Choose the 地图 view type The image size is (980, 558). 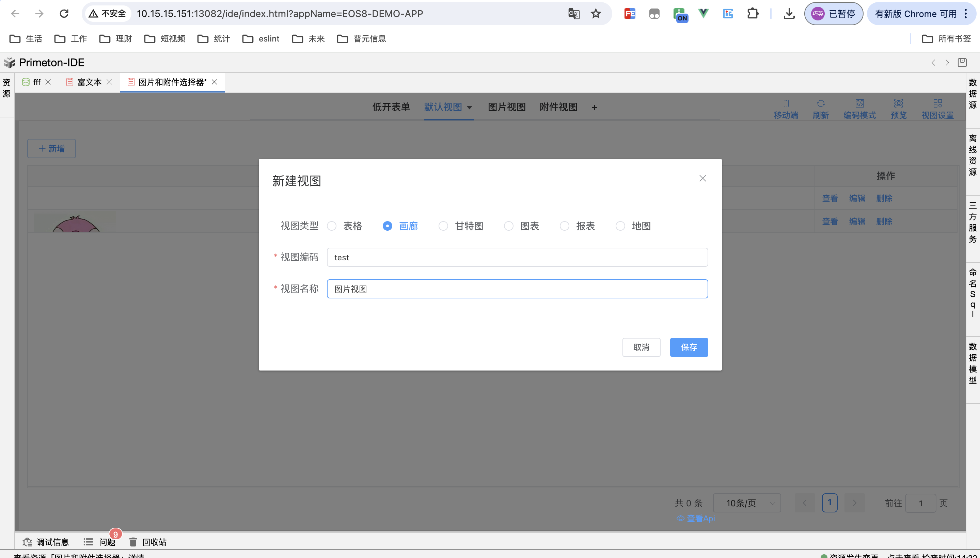(x=620, y=226)
